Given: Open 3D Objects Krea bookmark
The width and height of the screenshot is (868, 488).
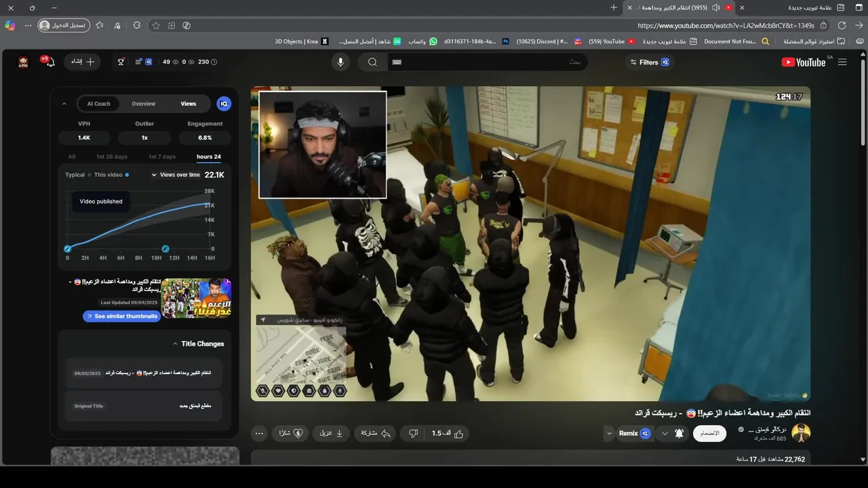Looking at the screenshot, I should pos(302,41).
